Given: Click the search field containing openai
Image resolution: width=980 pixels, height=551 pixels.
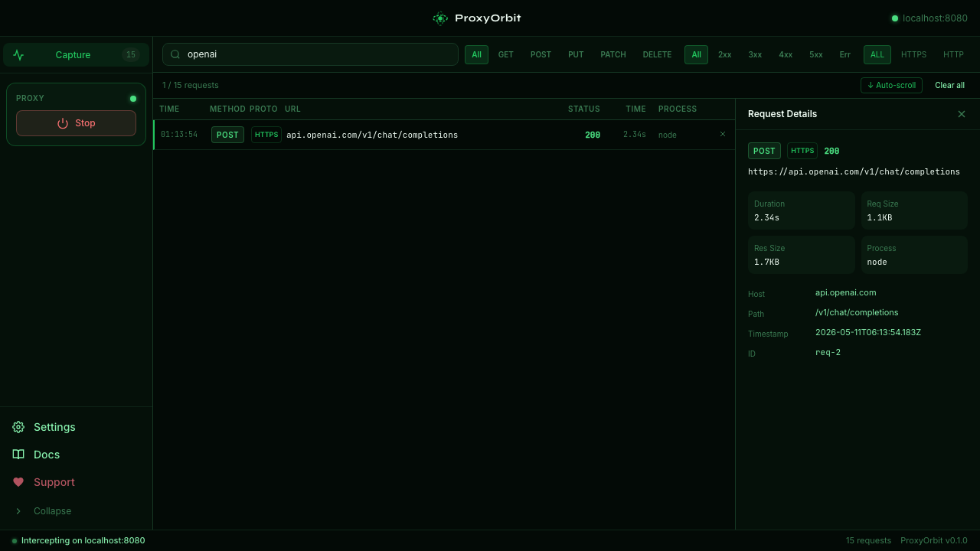Looking at the screenshot, I should 310,54.
